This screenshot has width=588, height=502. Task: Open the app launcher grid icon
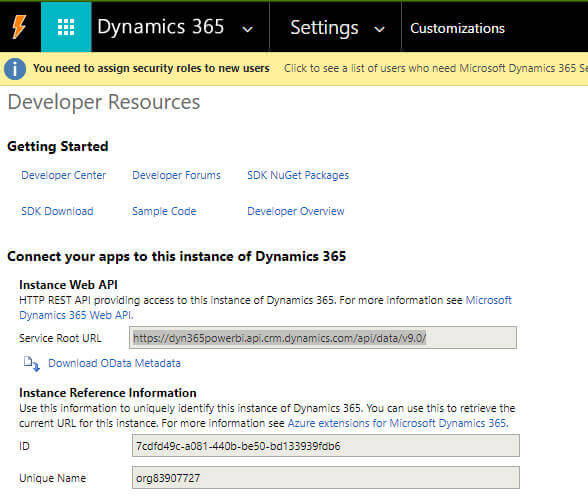click(66, 27)
